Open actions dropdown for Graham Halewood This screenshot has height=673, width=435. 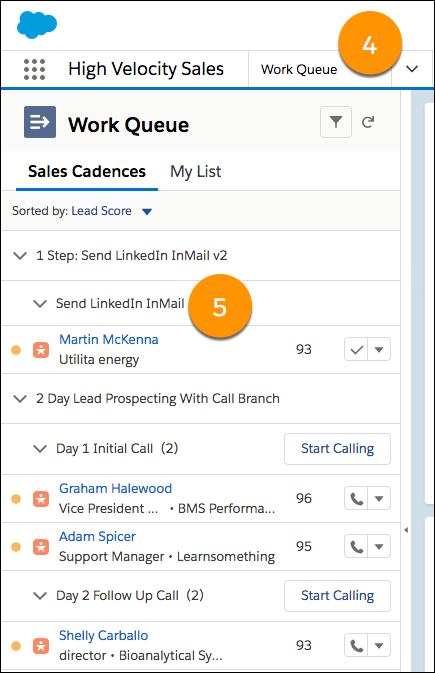379,499
